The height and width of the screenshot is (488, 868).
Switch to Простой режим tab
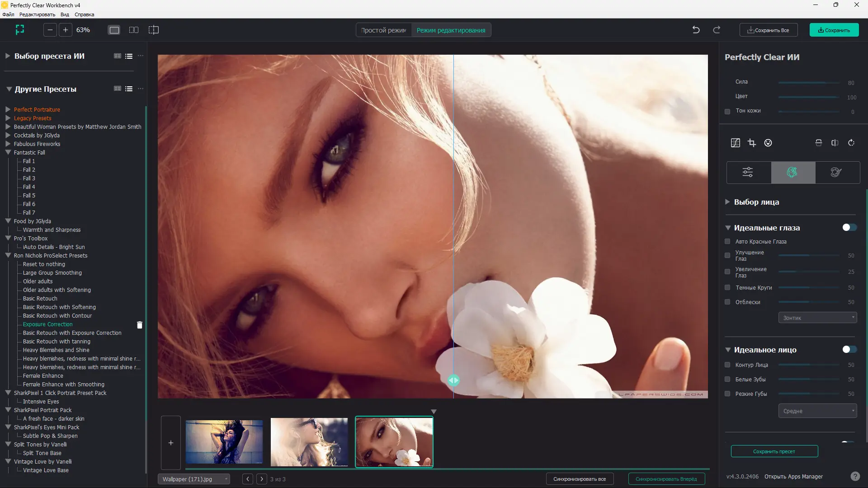pos(383,30)
